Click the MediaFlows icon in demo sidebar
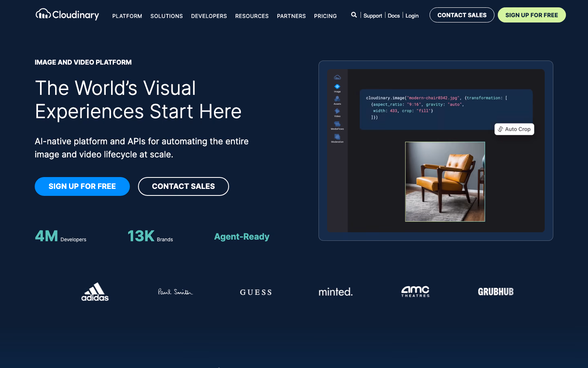 click(x=337, y=126)
